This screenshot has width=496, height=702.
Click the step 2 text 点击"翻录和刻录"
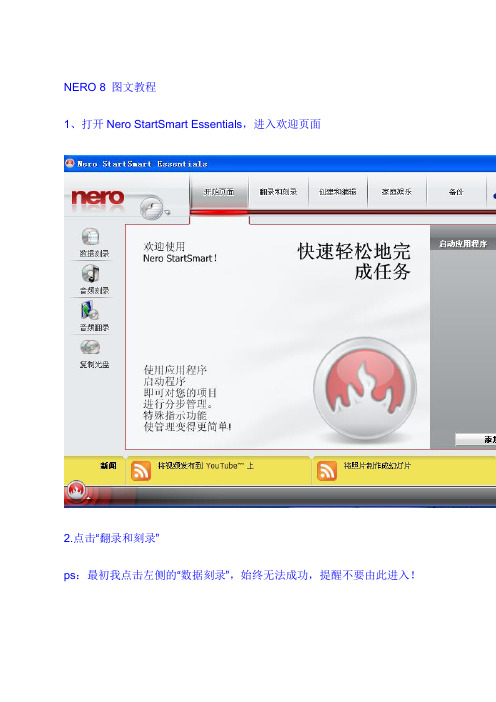coord(116,538)
